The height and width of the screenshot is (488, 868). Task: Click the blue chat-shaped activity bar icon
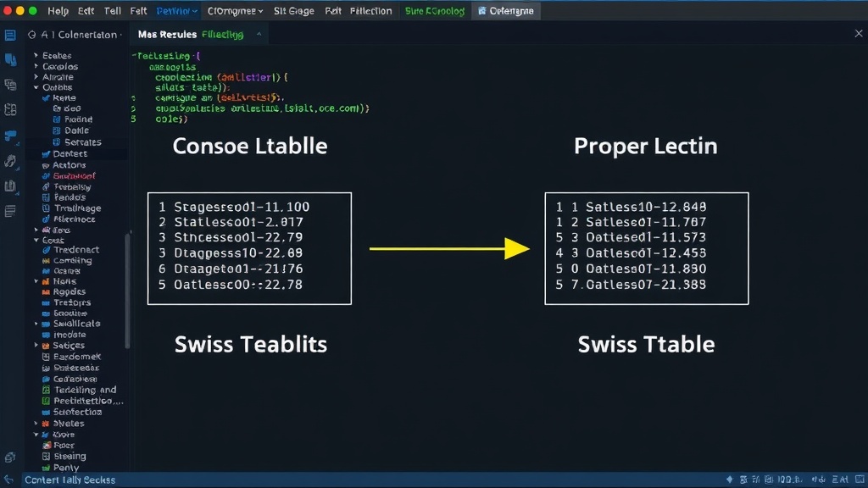10,135
